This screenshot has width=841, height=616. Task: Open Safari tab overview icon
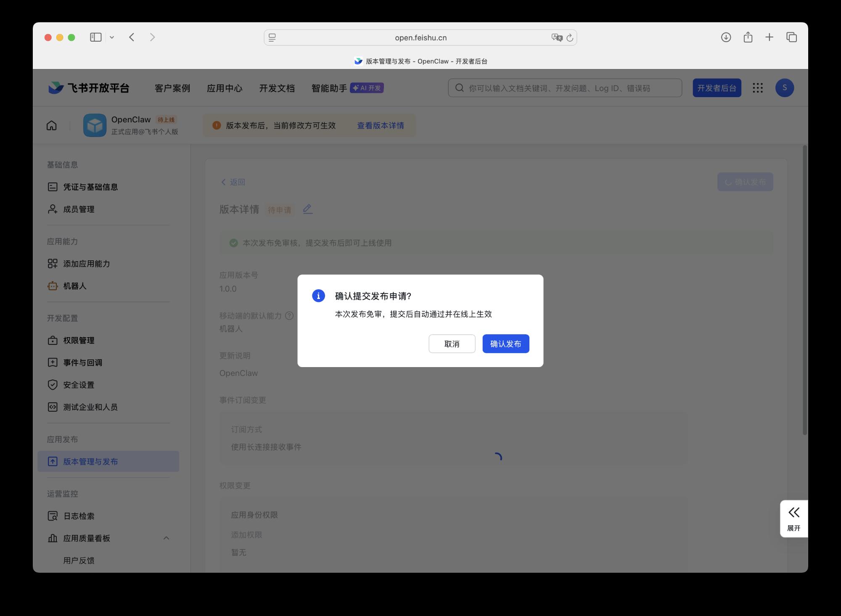(x=791, y=37)
